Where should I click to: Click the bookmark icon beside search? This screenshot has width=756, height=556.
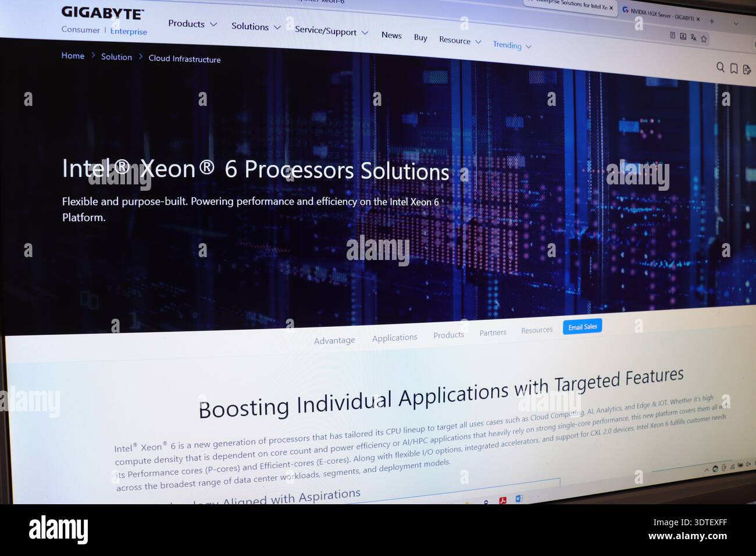click(734, 69)
